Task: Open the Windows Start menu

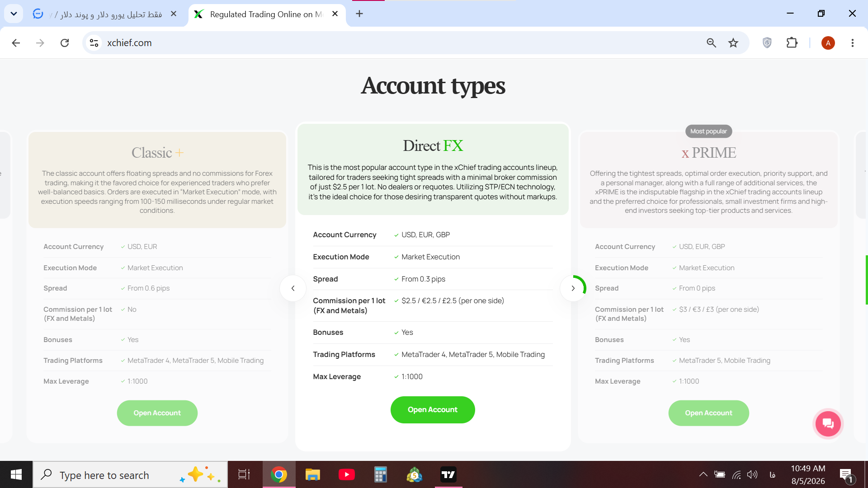Action: 16,474
